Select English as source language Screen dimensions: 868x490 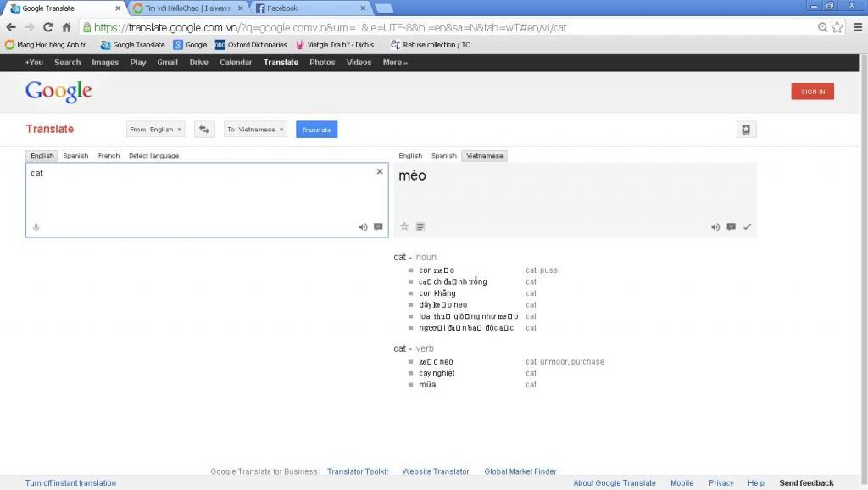click(x=42, y=156)
